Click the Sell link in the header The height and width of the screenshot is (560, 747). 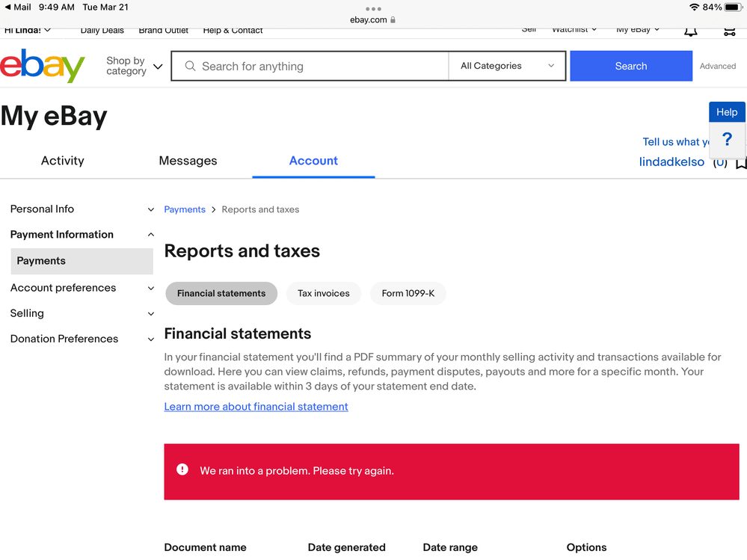pos(529,30)
